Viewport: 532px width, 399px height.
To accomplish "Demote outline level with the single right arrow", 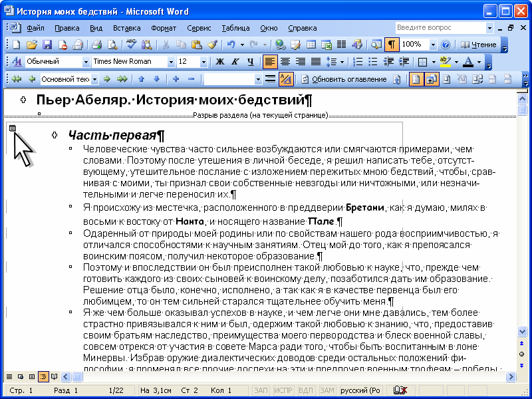I will pos(107,79).
